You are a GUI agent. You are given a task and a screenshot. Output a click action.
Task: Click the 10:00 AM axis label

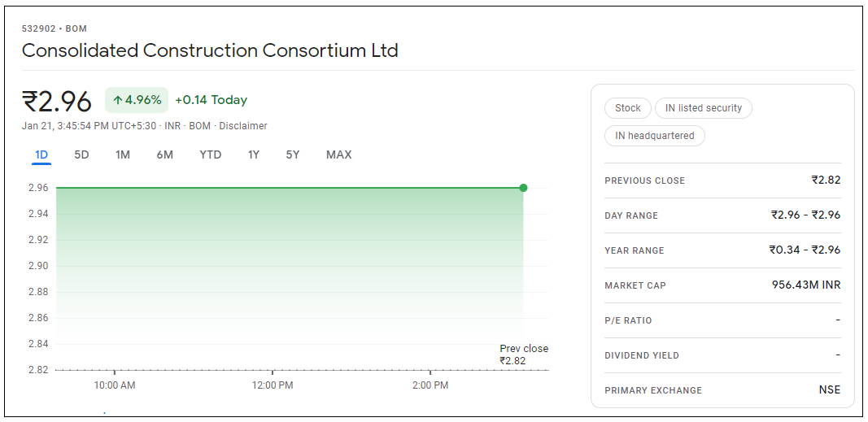pyautogui.click(x=115, y=385)
